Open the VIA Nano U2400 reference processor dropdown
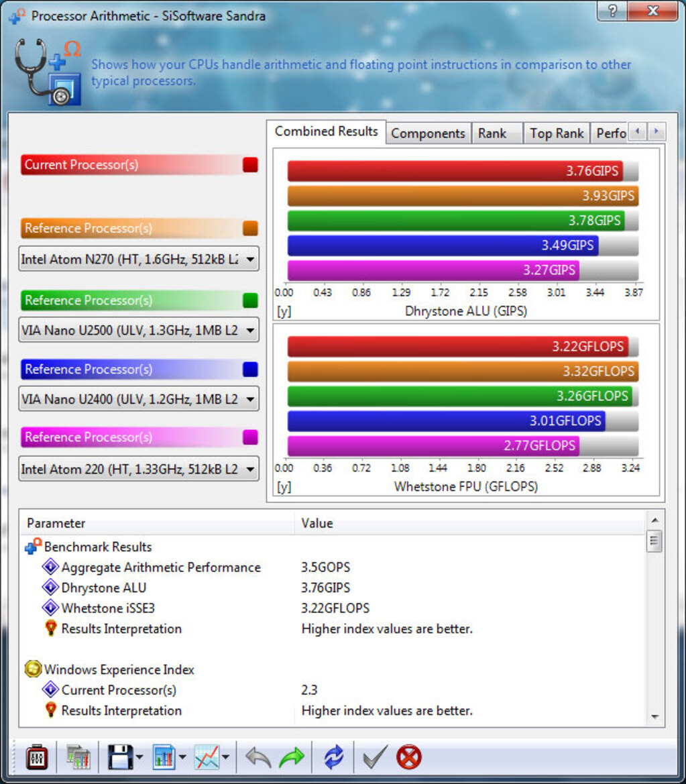The height and width of the screenshot is (784, 686). [x=139, y=399]
